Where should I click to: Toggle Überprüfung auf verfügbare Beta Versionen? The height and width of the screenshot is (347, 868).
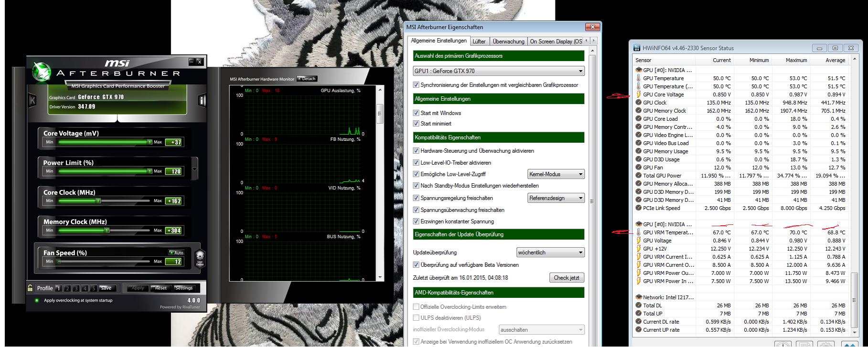point(416,265)
